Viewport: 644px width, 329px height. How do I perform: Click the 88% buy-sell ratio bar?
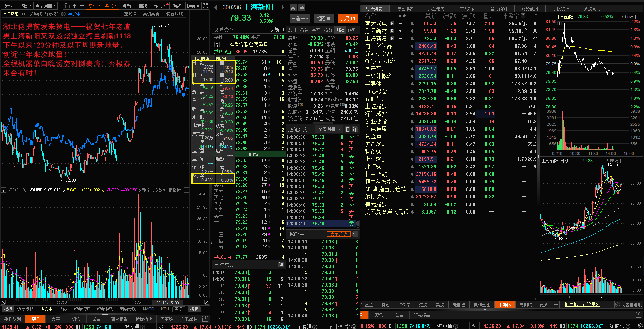(x=253, y=155)
